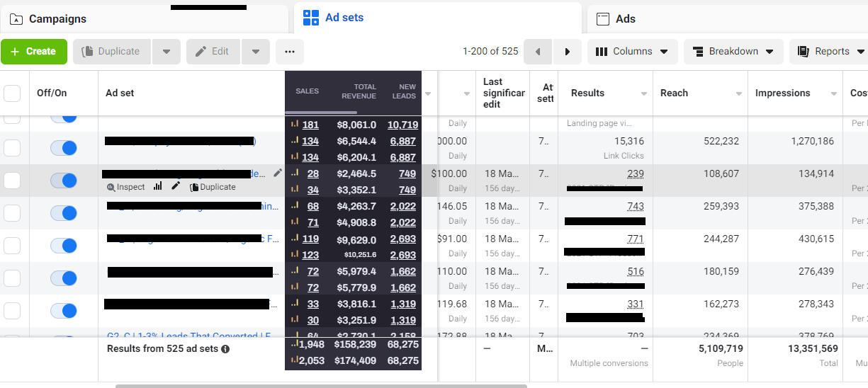Toggle off the ad set with 522,232 reach
Screen dimensions: 868x388
(64, 148)
